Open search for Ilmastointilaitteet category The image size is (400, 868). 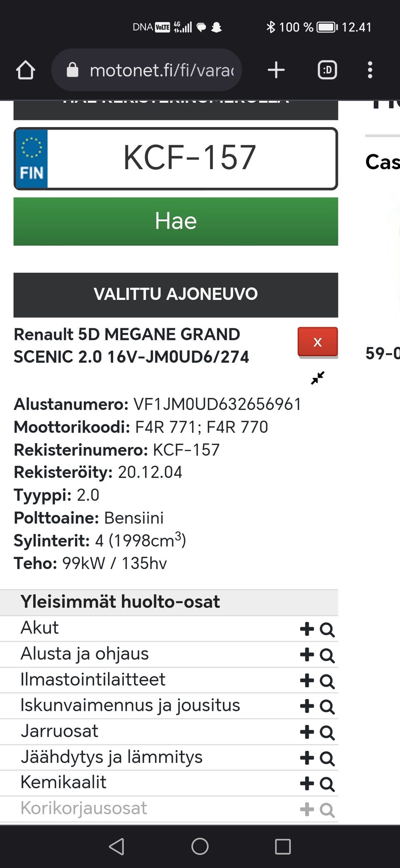[x=327, y=681]
